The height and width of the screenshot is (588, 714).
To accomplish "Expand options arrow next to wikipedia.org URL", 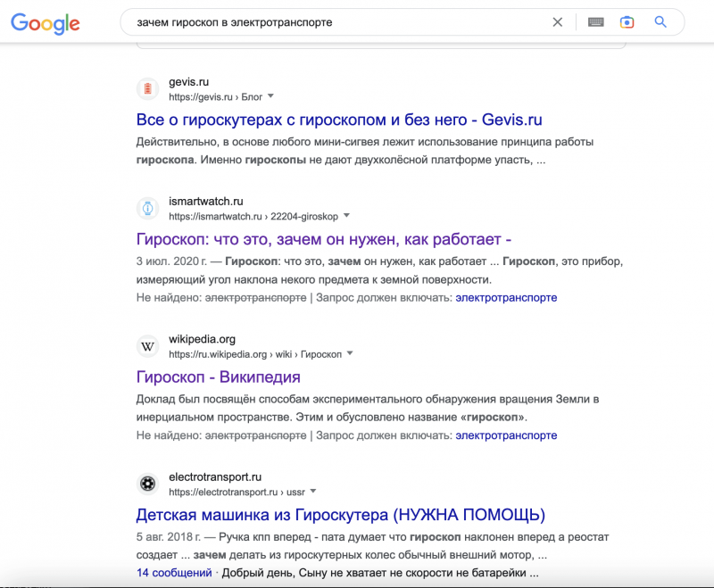I will (350, 353).
